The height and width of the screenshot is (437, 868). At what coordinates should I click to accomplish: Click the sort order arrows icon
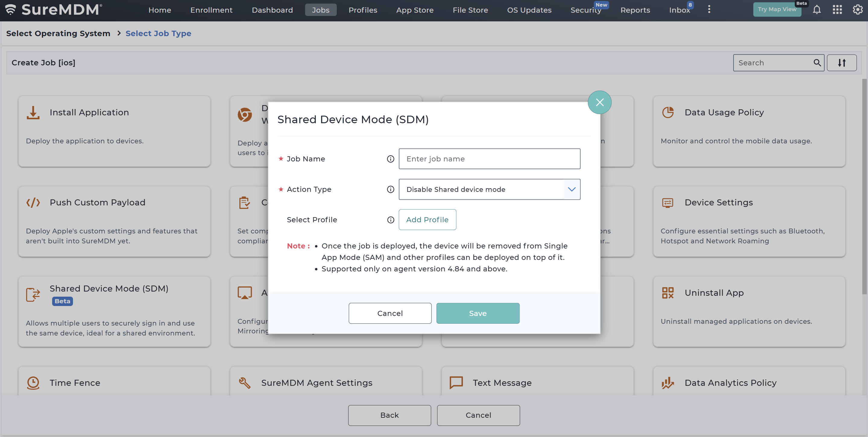(841, 63)
